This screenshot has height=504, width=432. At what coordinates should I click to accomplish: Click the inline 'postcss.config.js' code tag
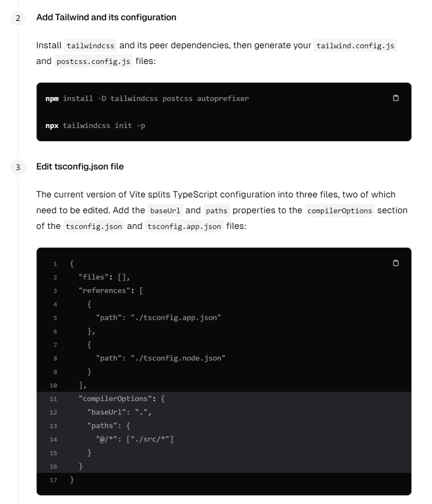coord(93,62)
